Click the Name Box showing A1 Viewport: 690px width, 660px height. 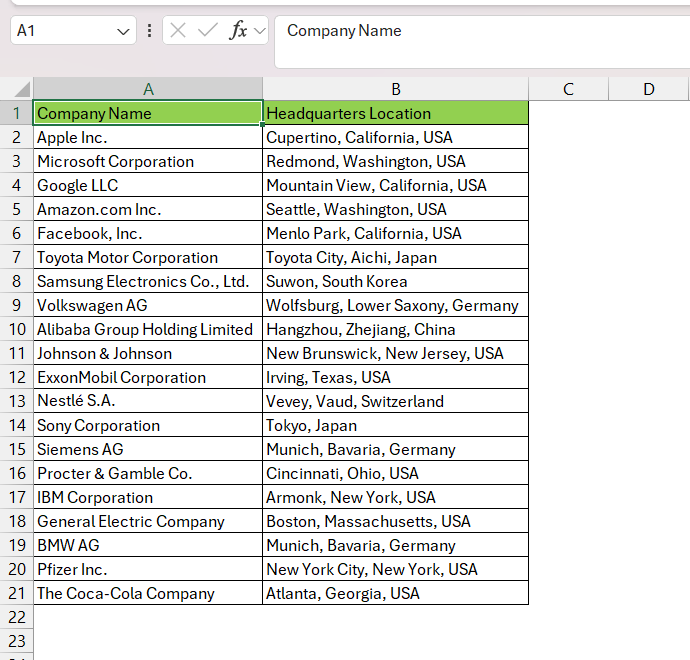click(73, 30)
